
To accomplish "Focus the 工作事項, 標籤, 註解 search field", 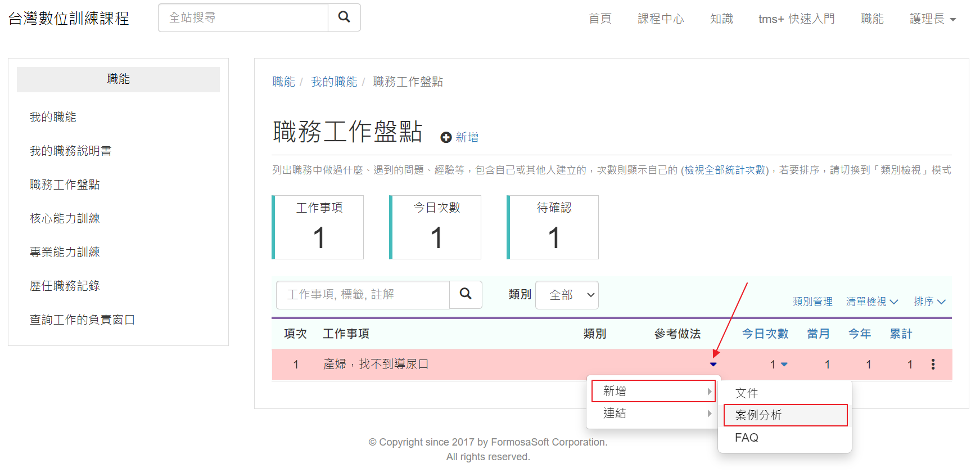I will [363, 295].
